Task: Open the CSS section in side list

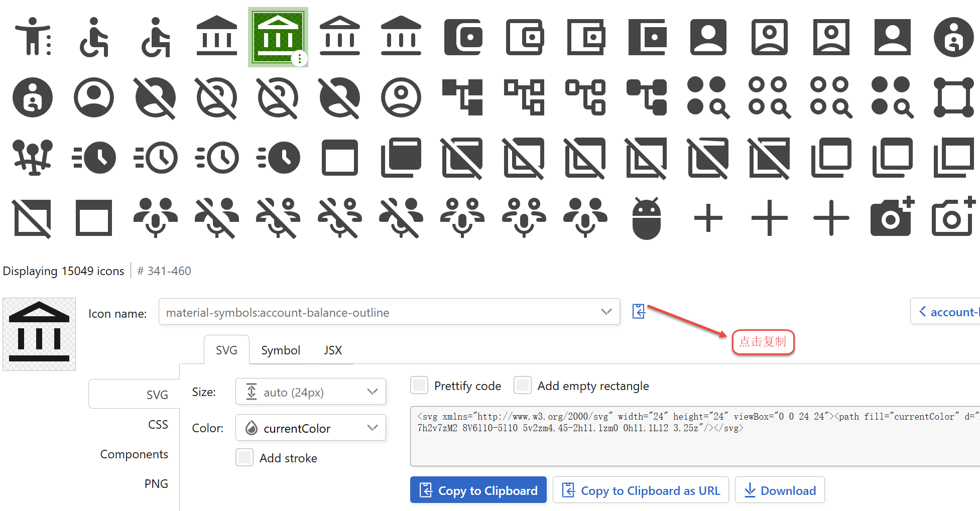Action: pos(158,425)
